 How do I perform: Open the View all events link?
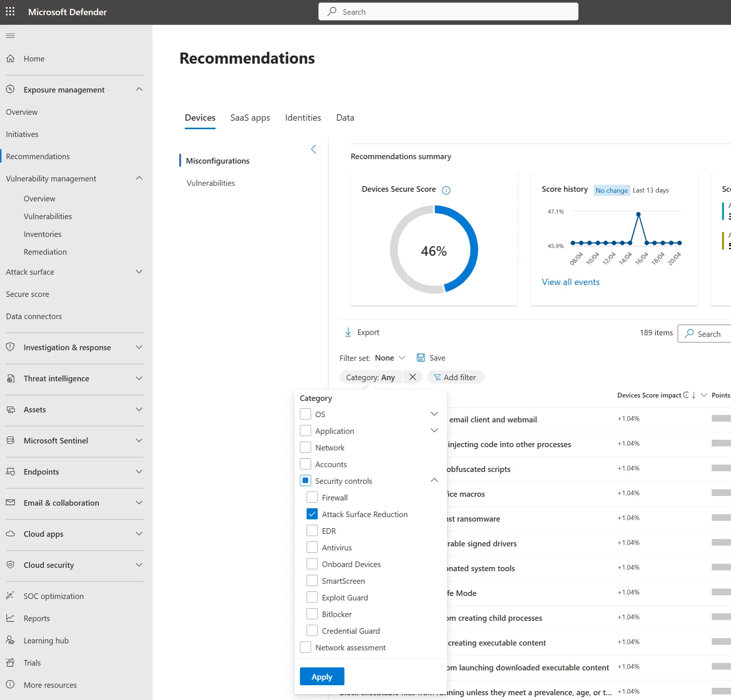pyautogui.click(x=570, y=282)
